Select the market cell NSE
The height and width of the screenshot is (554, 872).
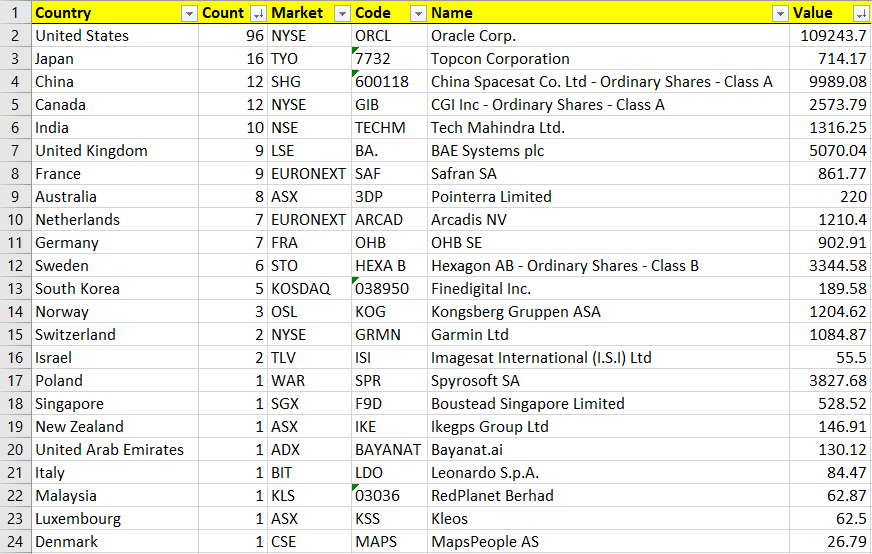pos(309,127)
